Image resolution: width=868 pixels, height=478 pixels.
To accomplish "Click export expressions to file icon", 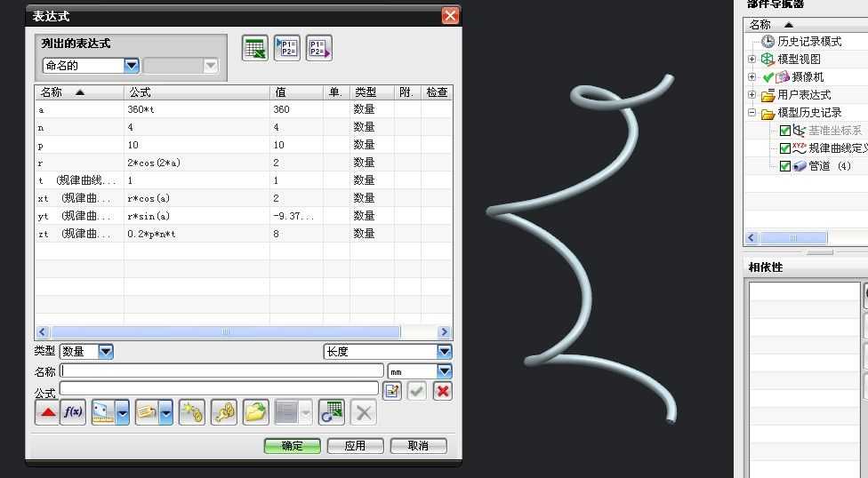I will point(318,49).
